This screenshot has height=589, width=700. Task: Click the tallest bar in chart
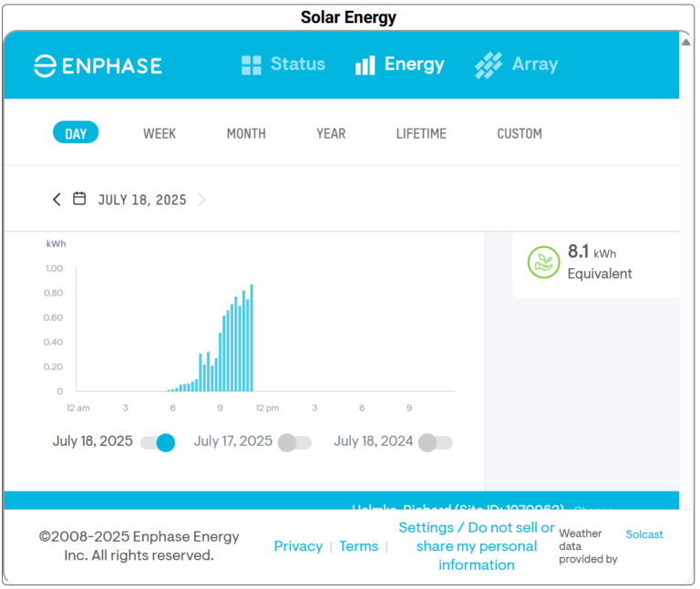point(252,337)
